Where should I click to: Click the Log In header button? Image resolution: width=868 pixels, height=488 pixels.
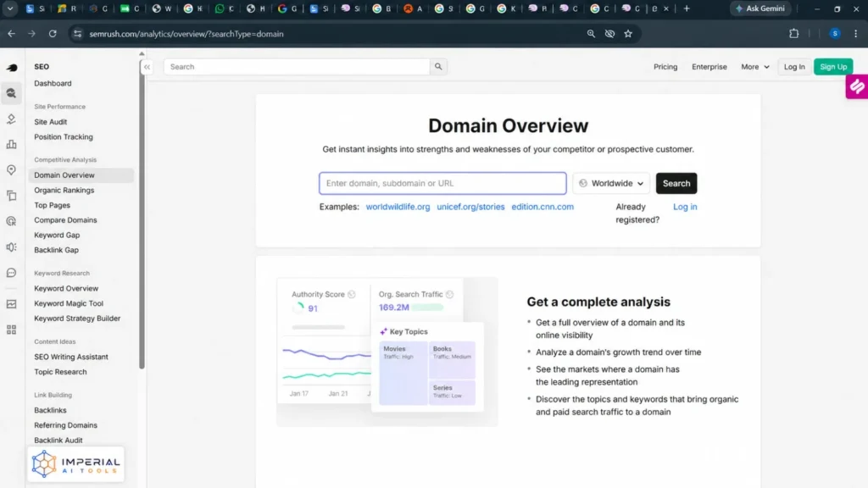(x=794, y=66)
